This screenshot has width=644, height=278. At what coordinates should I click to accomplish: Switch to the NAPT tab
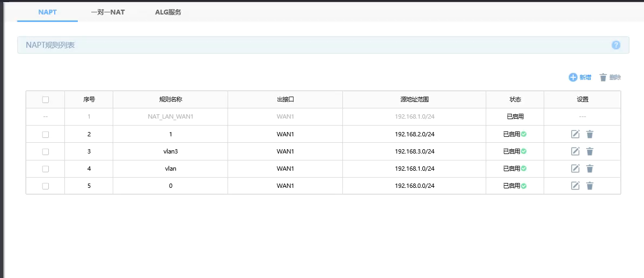pos(47,12)
